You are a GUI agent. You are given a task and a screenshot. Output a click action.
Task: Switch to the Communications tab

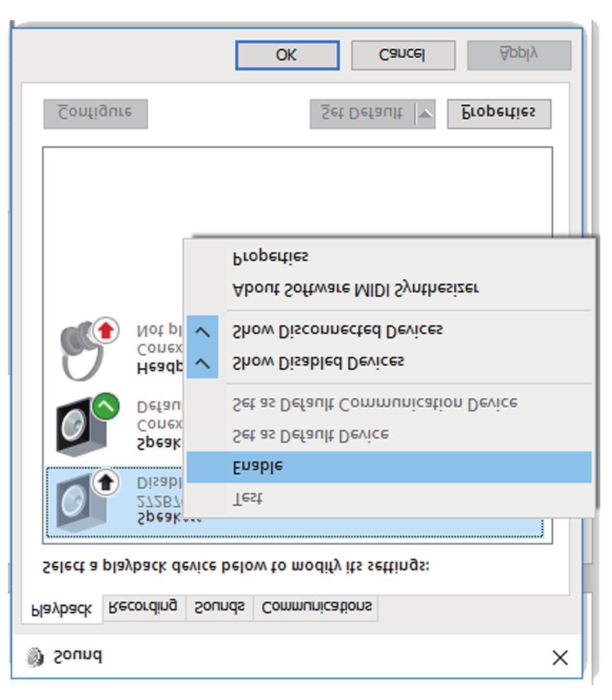tap(316, 607)
